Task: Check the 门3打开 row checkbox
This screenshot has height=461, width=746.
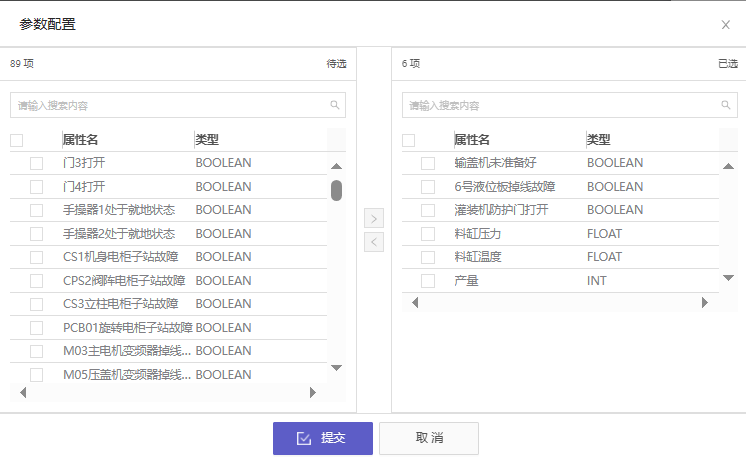Action: (37, 163)
